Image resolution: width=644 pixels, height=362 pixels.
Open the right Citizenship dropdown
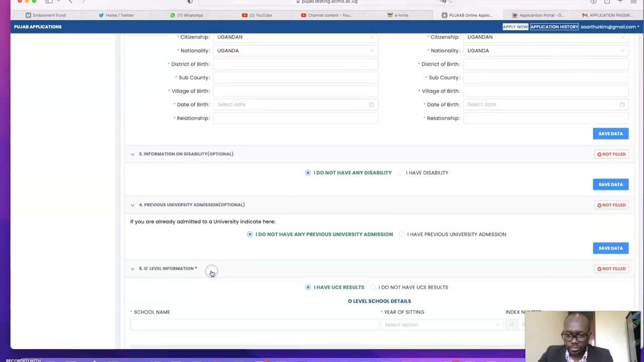pyautogui.click(x=546, y=37)
